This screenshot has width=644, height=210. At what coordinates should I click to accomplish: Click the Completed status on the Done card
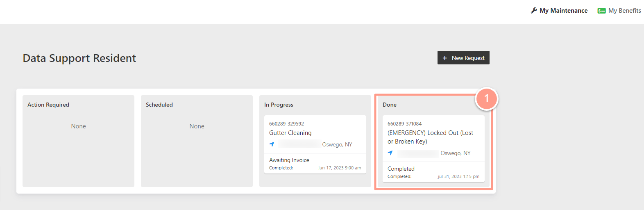click(401, 169)
